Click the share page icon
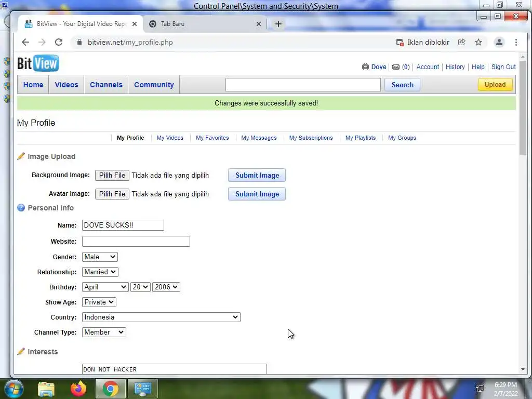Image resolution: width=532 pixels, height=399 pixels. [x=461, y=42]
